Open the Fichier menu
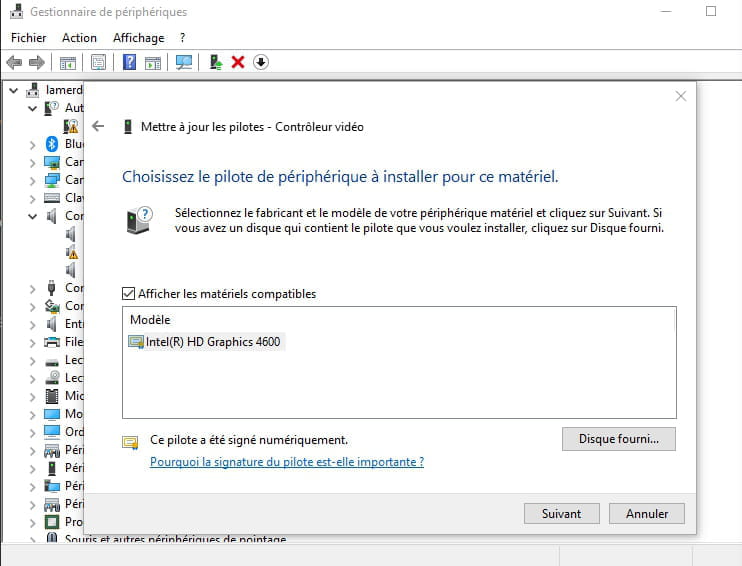This screenshot has height=566, width=742. click(x=29, y=38)
